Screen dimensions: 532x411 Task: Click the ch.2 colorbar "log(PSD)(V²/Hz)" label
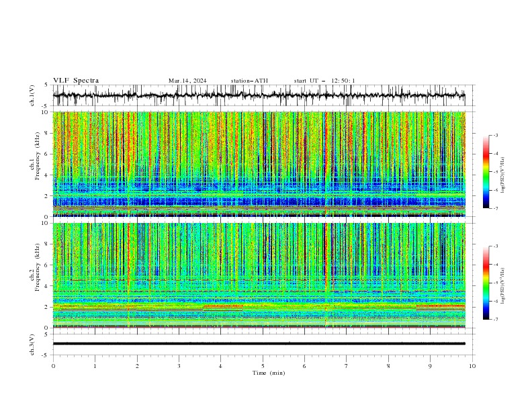point(503,285)
